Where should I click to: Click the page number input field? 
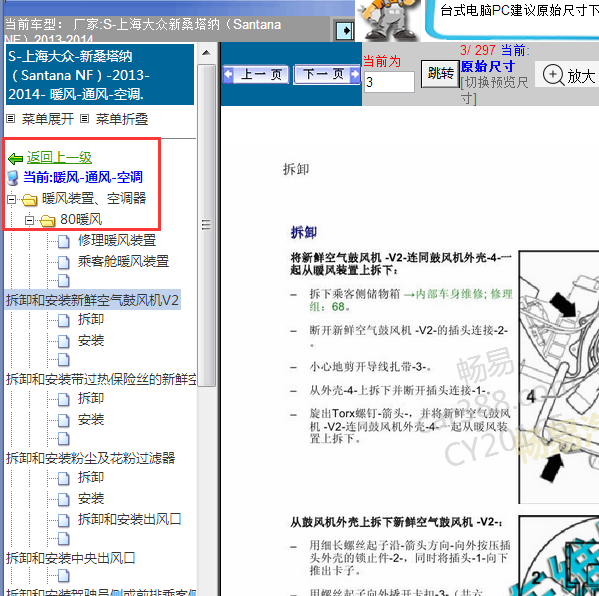389,82
